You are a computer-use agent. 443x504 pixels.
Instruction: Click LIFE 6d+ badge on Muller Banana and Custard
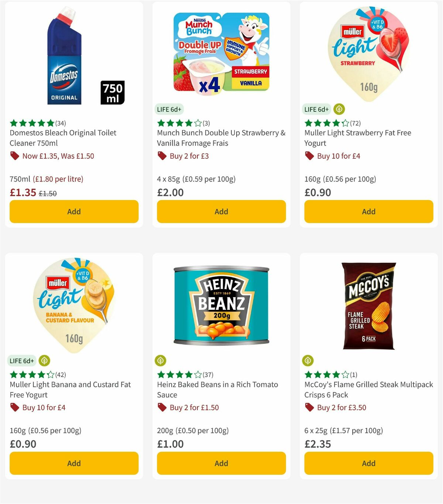[22, 360]
